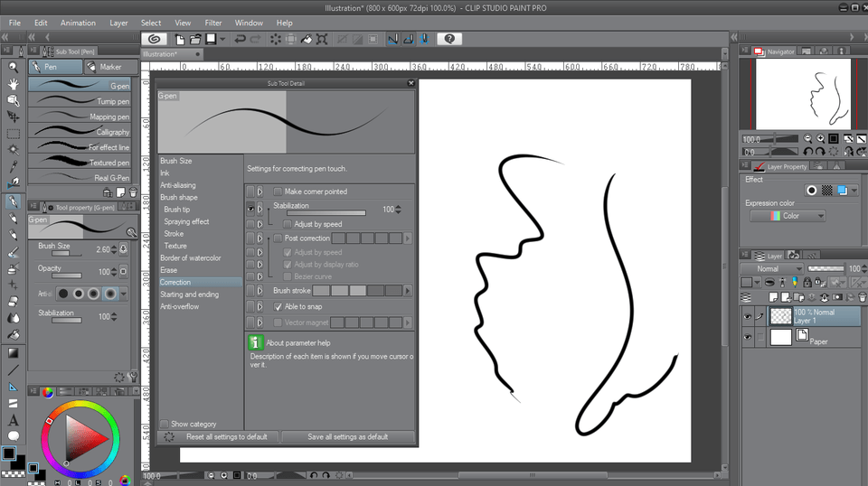868x486 pixels.
Task: Select the Hand move tool
Action: point(13,84)
